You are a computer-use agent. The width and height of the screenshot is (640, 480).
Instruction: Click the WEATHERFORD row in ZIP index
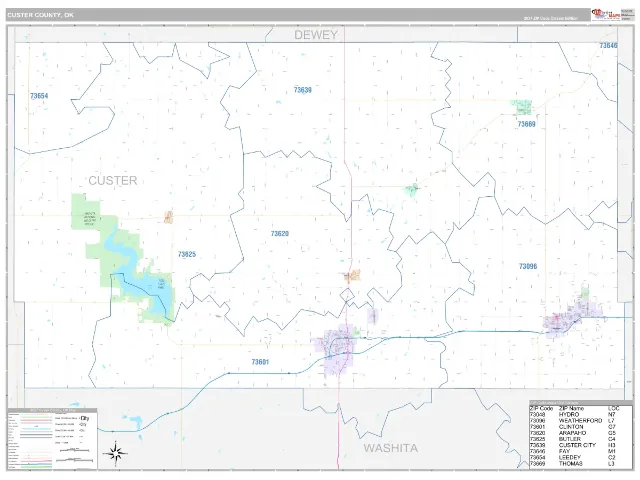point(575,420)
